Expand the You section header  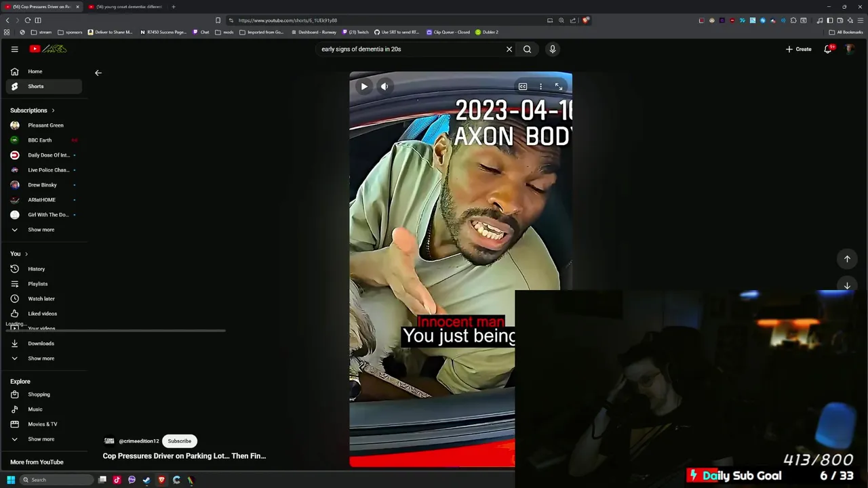tap(19, 253)
